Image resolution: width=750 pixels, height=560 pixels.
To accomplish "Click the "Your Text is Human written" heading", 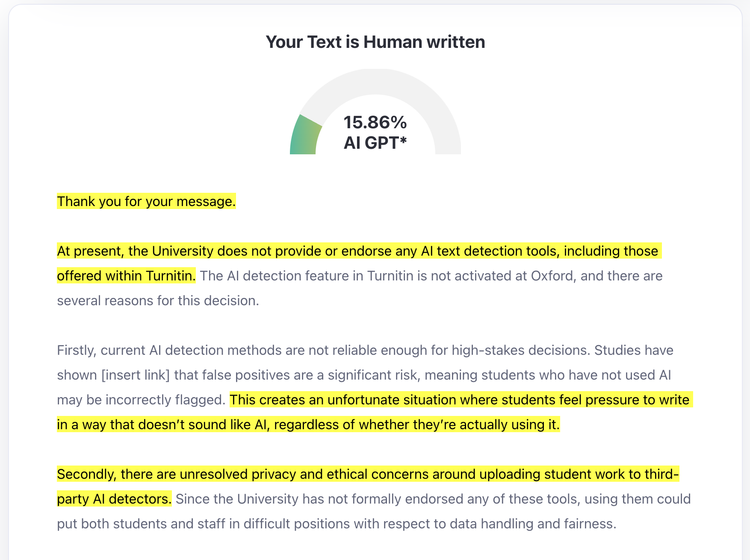I will click(375, 42).
